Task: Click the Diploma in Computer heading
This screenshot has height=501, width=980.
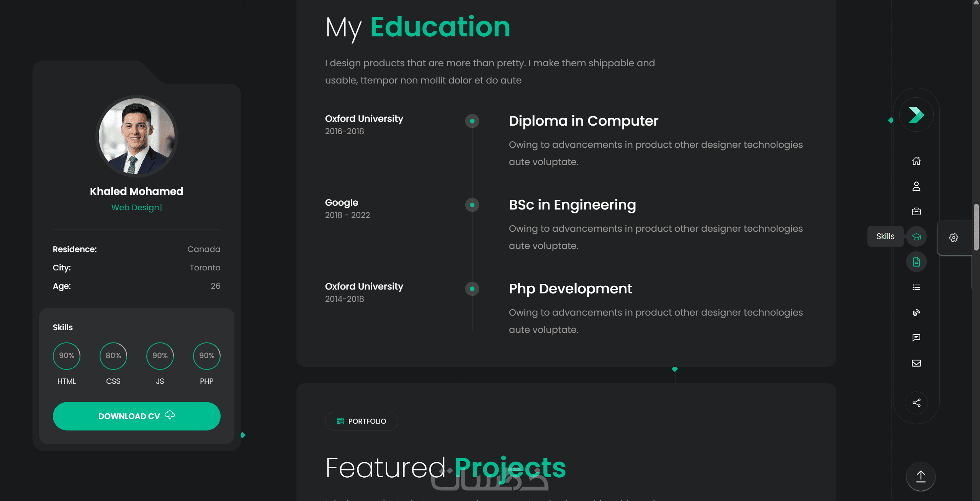Action: pos(583,121)
